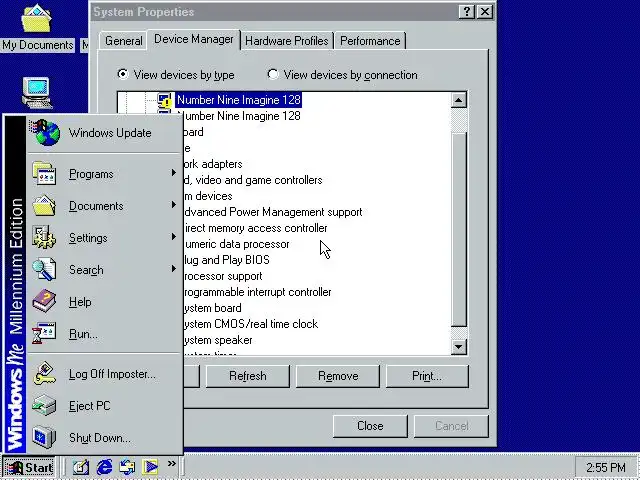640x480 pixels.
Task: Select the My Computer desktop icon
Action: click(x=37, y=92)
